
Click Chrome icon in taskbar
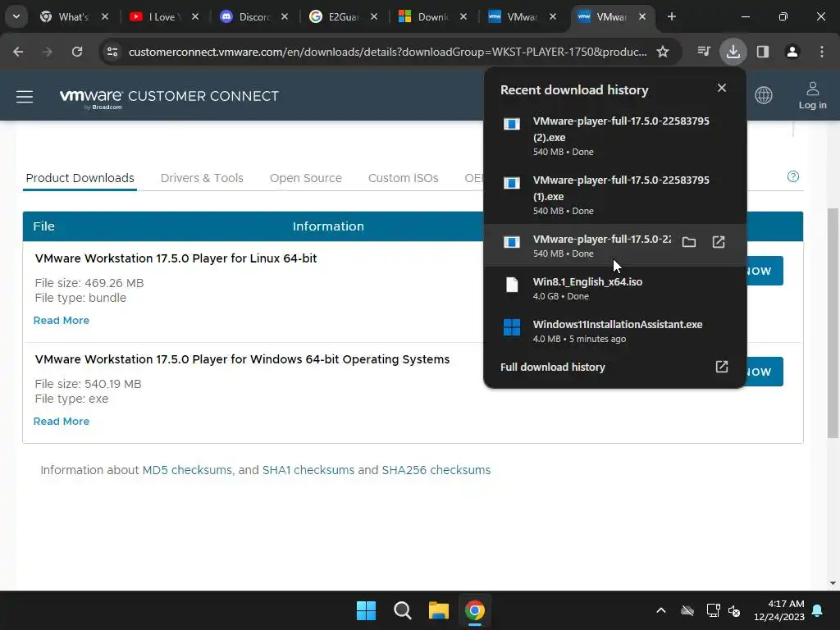[x=475, y=610]
